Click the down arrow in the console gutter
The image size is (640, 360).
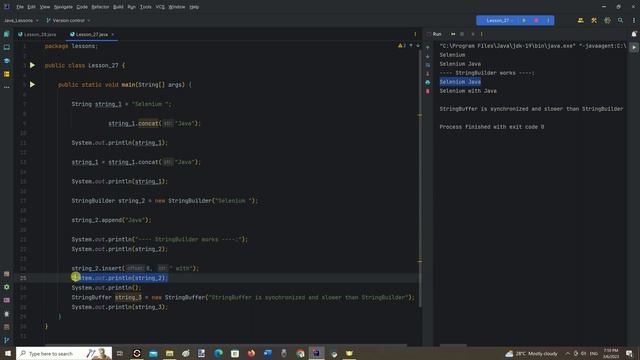point(428,56)
